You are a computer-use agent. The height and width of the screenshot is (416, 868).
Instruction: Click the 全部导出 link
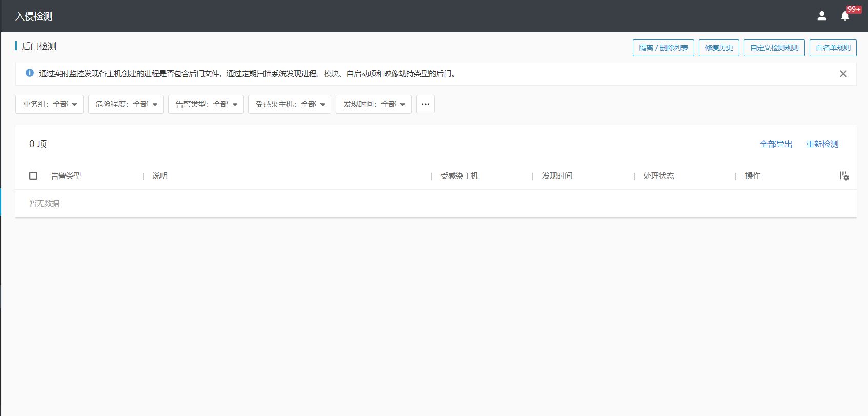[x=776, y=144]
